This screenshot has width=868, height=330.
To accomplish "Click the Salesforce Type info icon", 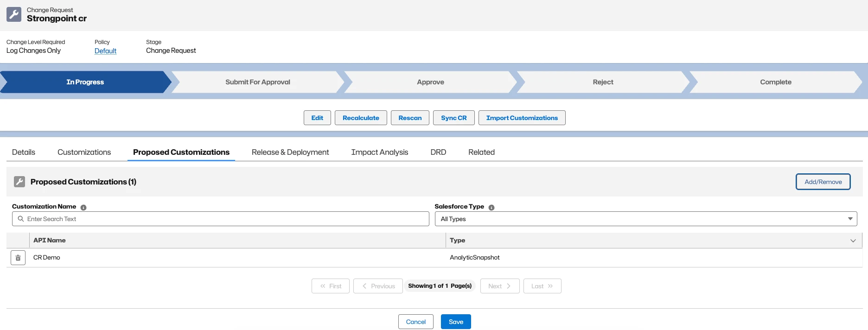I will click(491, 207).
